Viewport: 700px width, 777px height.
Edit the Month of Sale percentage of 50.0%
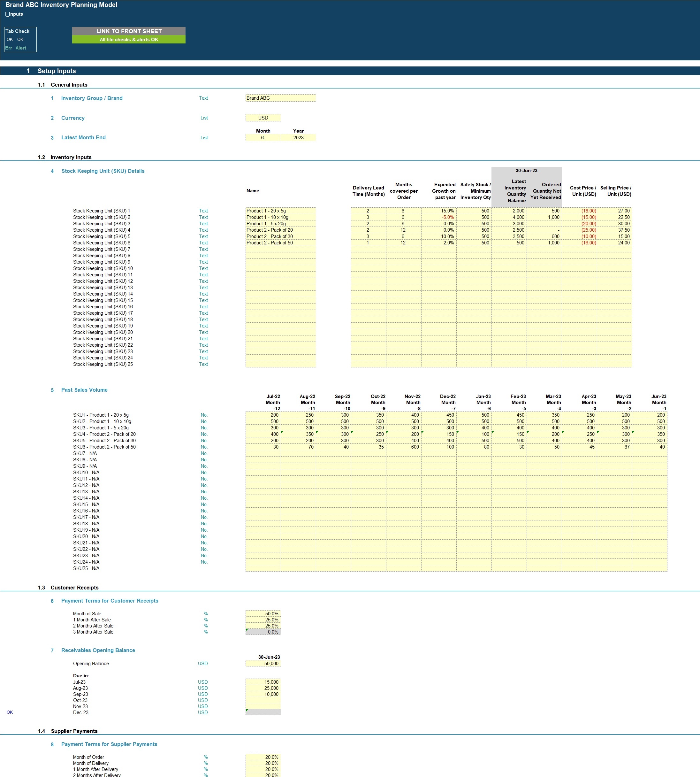pyautogui.click(x=263, y=613)
